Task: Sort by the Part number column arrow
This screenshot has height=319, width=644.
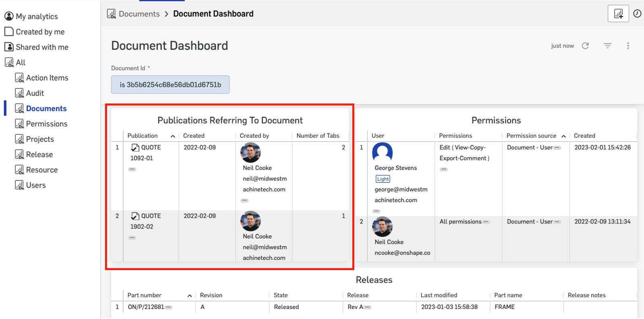Action: pos(190,296)
